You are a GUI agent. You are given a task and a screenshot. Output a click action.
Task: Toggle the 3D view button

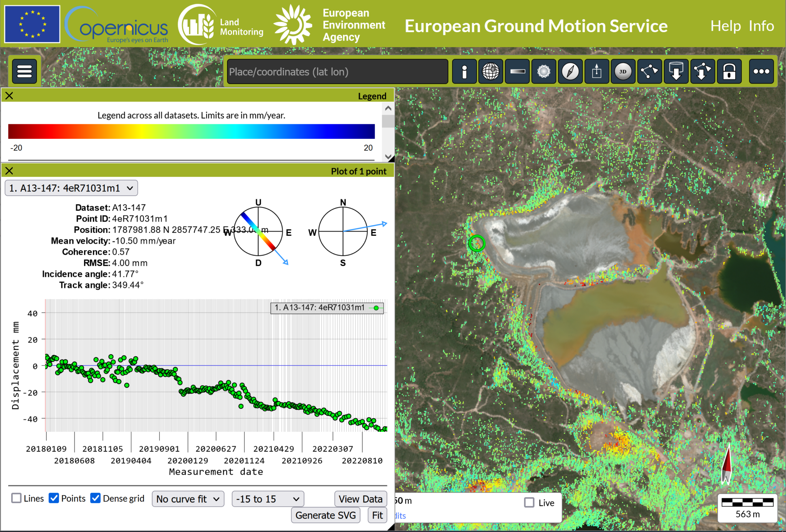click(x=623, y=71)
